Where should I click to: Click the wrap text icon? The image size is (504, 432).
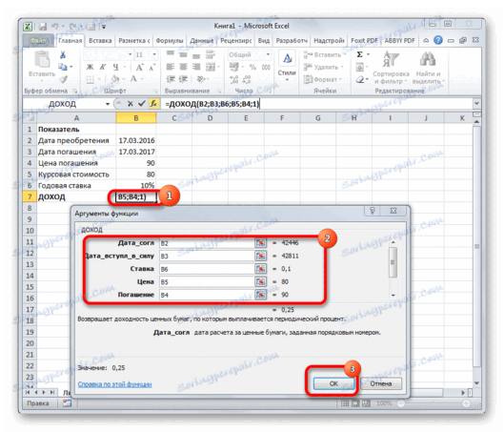click(x=211, y=54)
